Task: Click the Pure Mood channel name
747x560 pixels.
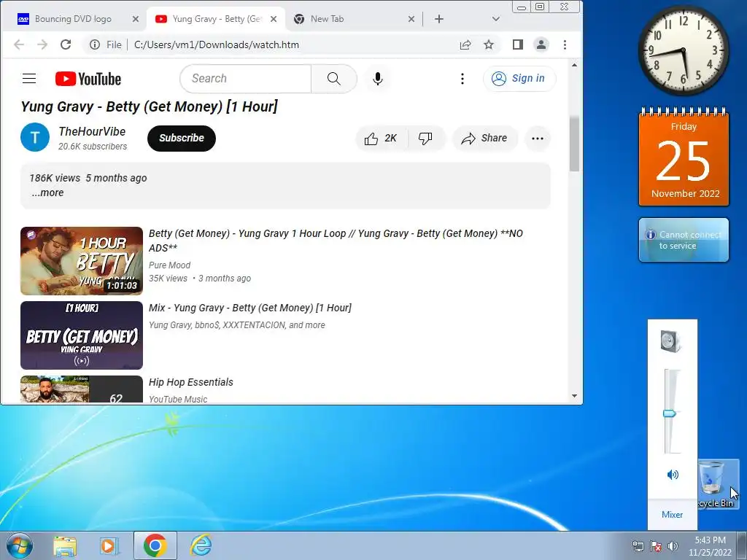Action: coord(169,265)
